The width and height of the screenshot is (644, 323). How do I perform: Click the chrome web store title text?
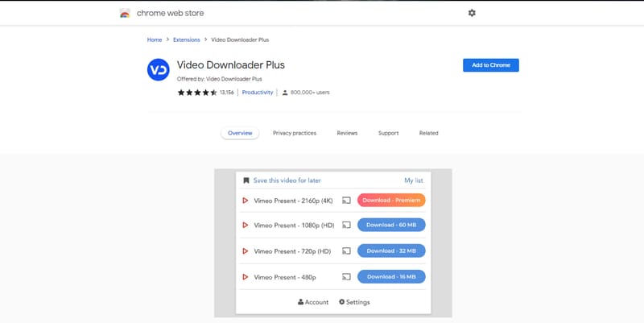pyautogui.click(x=170, y=13)
